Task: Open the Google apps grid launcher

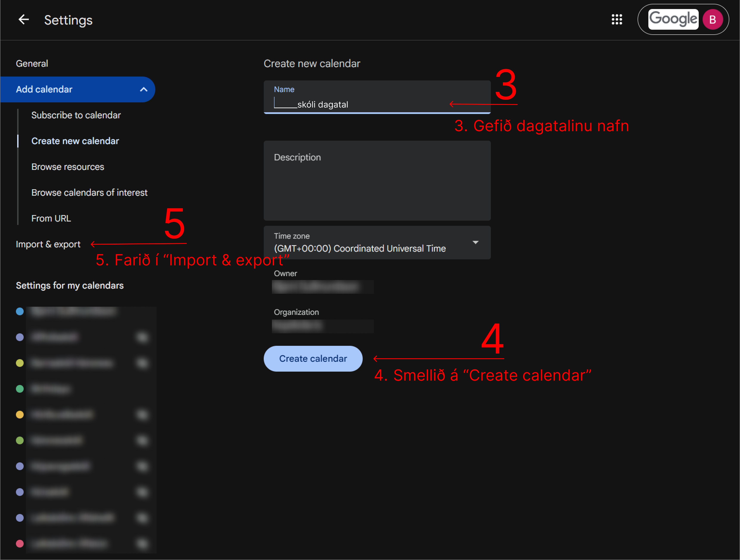Action: (617, 20)
